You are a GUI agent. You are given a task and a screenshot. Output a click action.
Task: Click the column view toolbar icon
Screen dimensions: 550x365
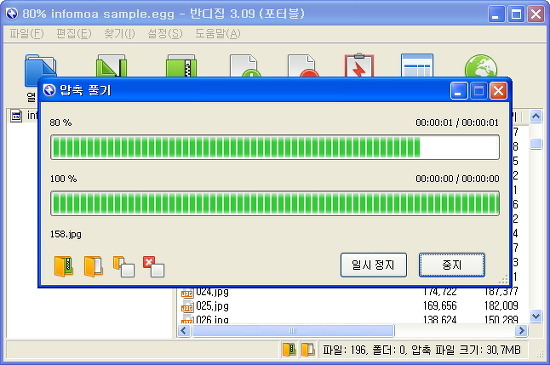[x=417, y=66]
